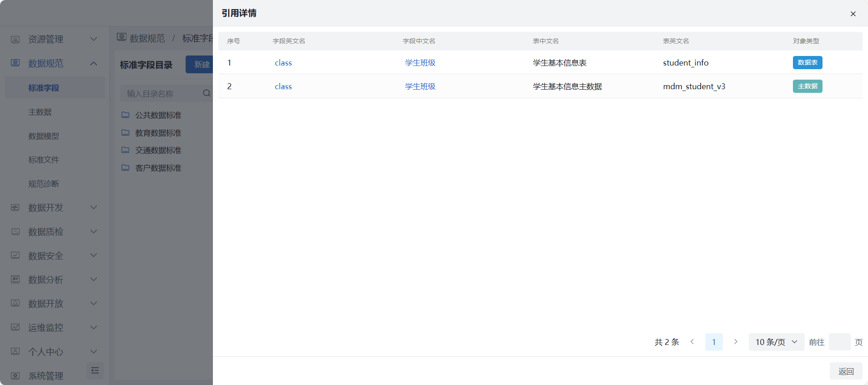Click the 数据开放 sidebar icon

15,304
